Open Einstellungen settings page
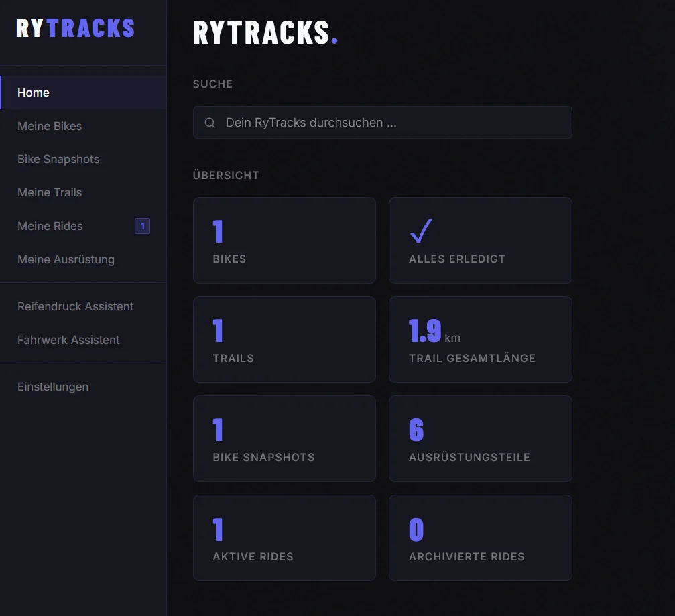The width and height of the screenshot is (675, 616). click(x=84, y=387)
